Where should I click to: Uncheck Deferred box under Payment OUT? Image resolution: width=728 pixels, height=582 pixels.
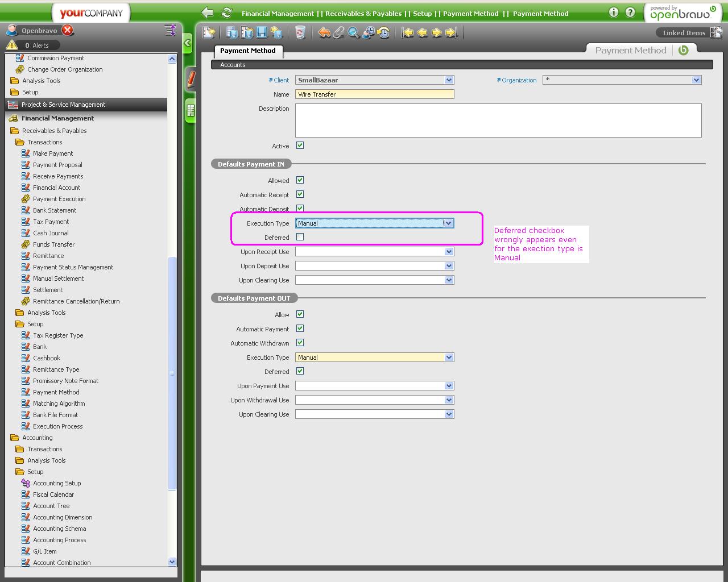(300, 371)
